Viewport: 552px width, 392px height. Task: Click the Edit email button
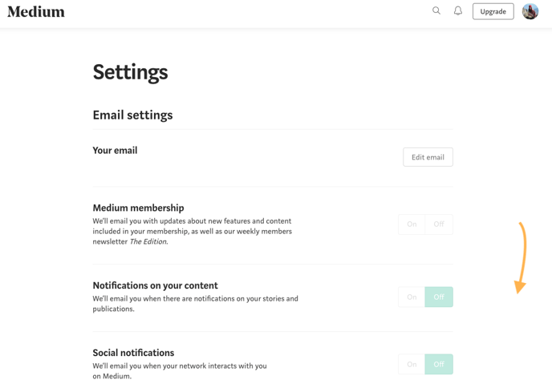click(428, 157)
